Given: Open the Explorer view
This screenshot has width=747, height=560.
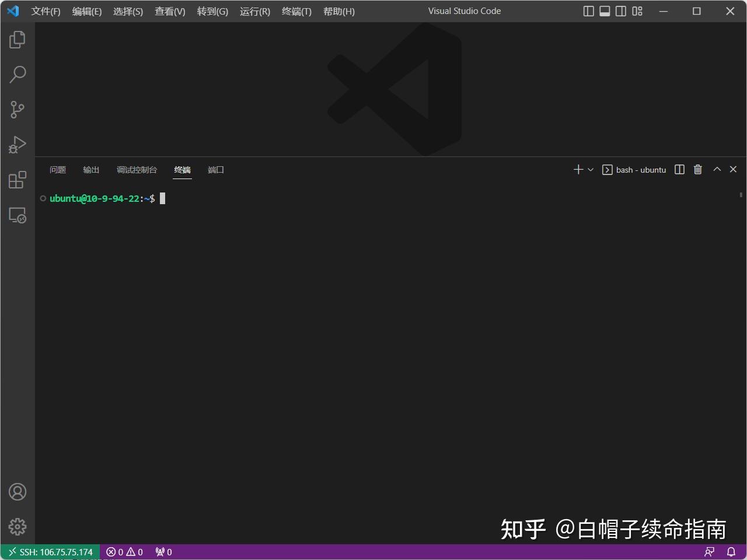Looking at the screenshot, I should point(17,39).
